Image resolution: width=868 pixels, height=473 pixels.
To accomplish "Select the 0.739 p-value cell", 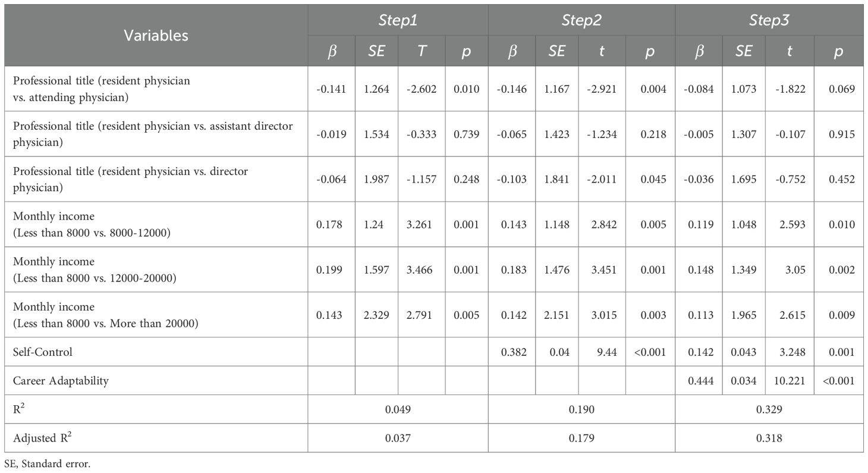I will tap(466, 135).
